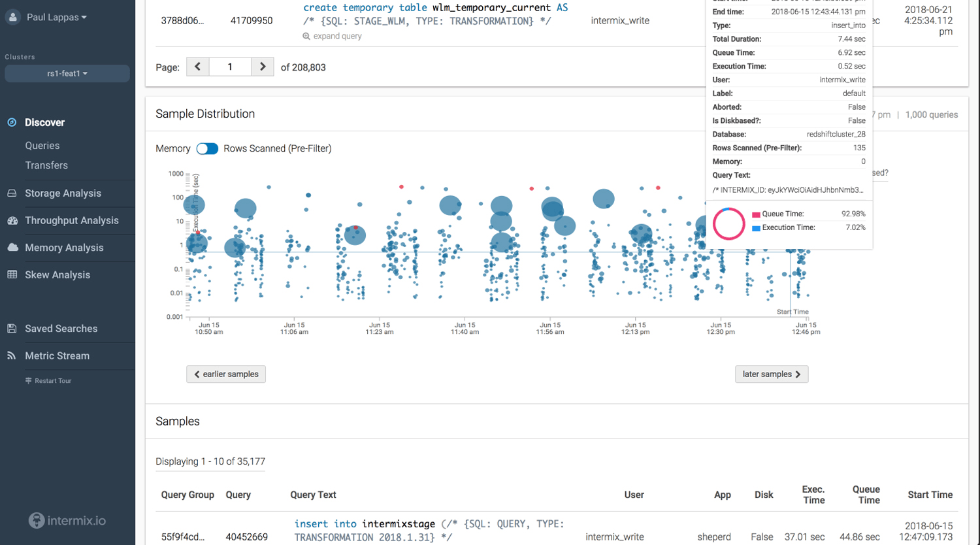Click the Disk column header
980x545 pixels.
[x=764, y=495]
